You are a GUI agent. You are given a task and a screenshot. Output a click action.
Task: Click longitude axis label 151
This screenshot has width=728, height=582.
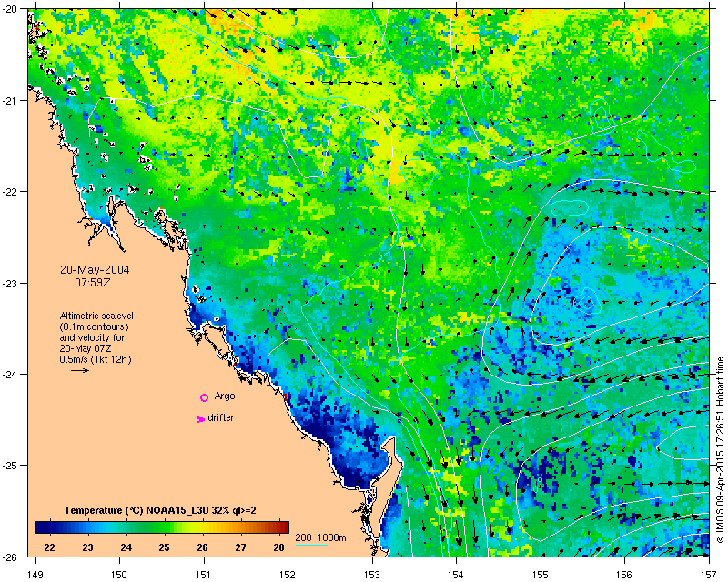204,575
